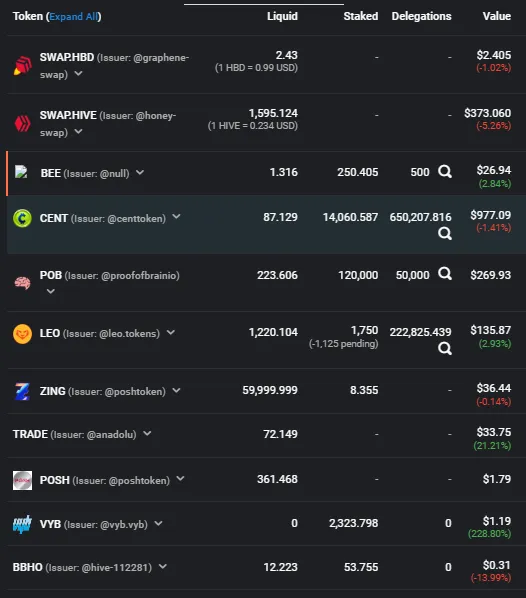Screen dimensions: 526x598
Task: Expand the TRADE token chevron
Action: coord(147,433)
